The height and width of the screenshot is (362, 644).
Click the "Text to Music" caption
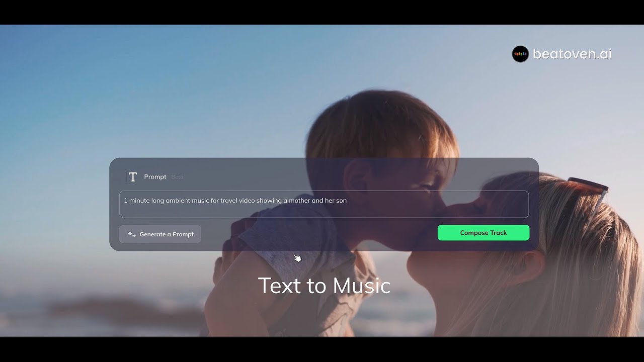[x=324, y=286]
